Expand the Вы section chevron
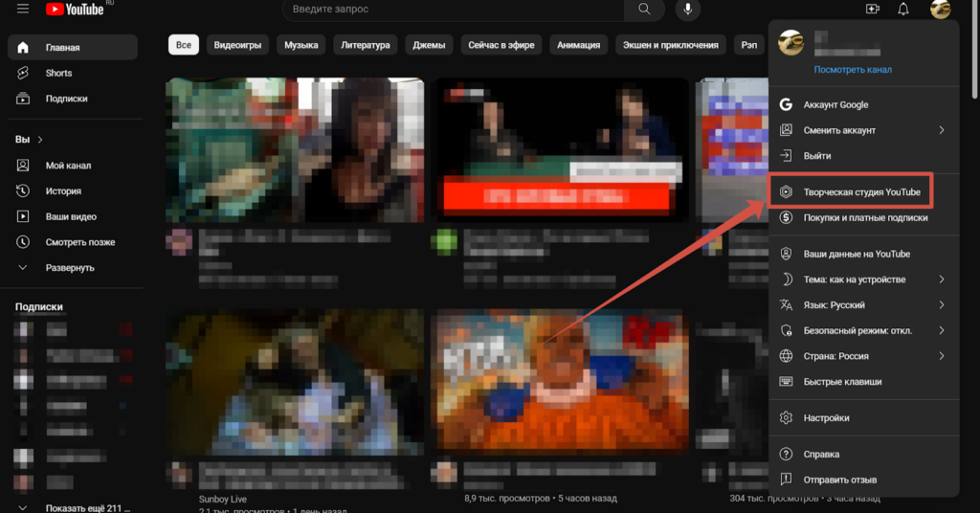The height and width of the screenshot is (513, 980). (40, 140)
